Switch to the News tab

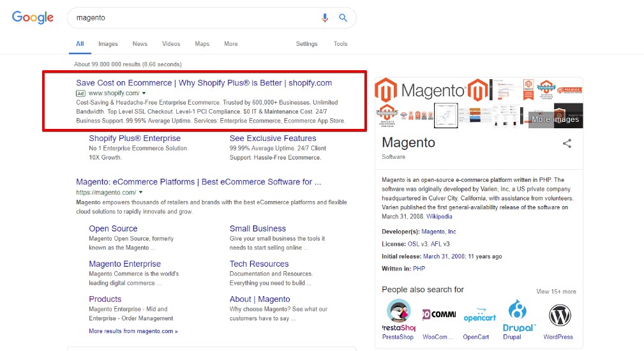140,44
